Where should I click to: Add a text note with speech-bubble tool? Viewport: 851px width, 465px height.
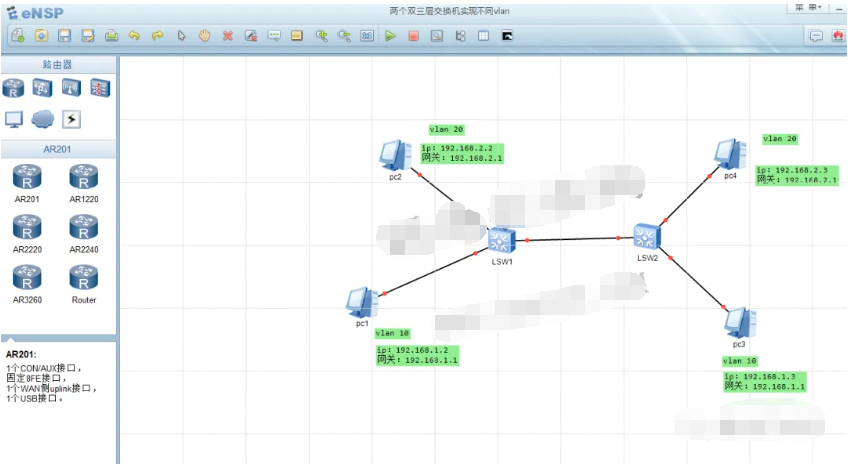[x=274, y=36]
